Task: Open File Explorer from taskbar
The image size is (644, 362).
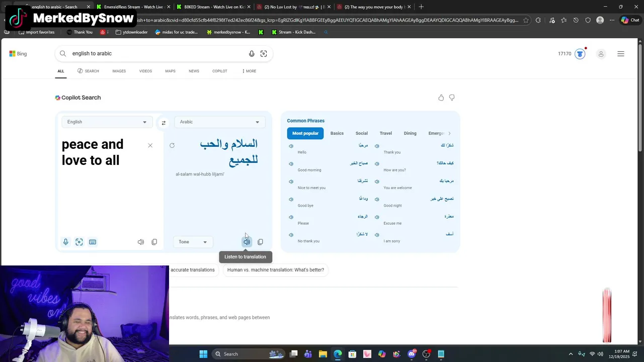Action: [323, 354]
